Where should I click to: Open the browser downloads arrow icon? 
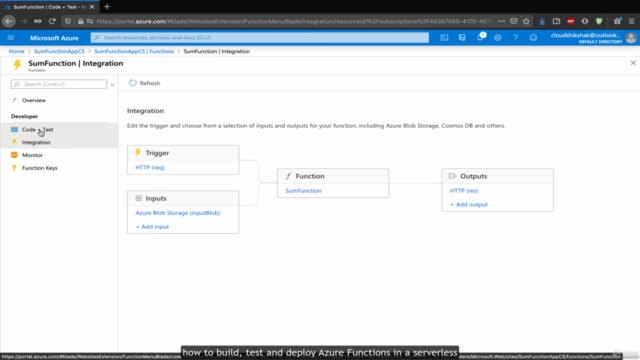(542, 21)
